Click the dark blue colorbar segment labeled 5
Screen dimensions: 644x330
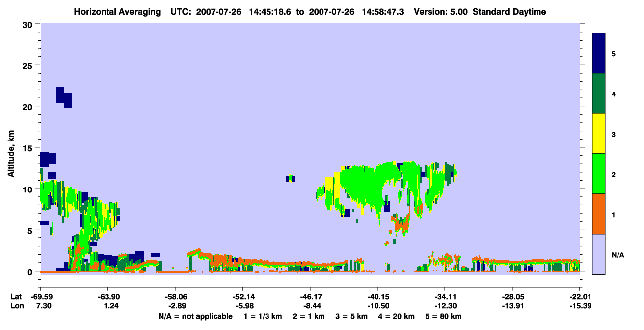point(599,53)
